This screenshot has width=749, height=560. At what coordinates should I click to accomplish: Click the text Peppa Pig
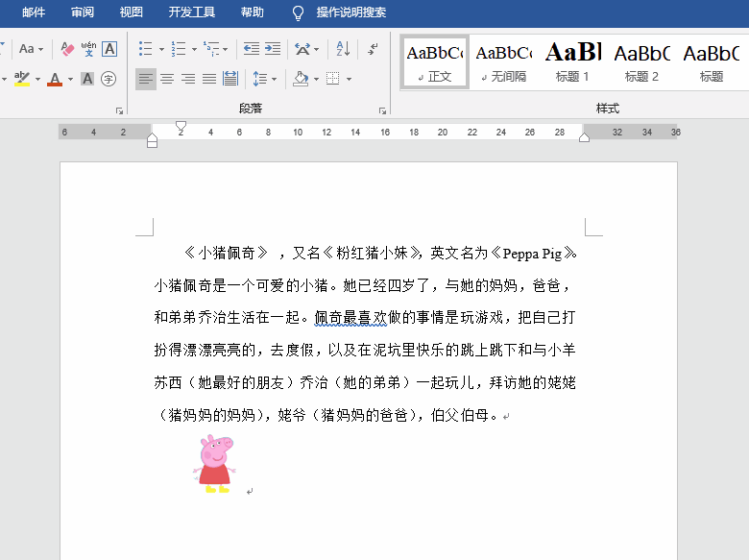[532, 254]
